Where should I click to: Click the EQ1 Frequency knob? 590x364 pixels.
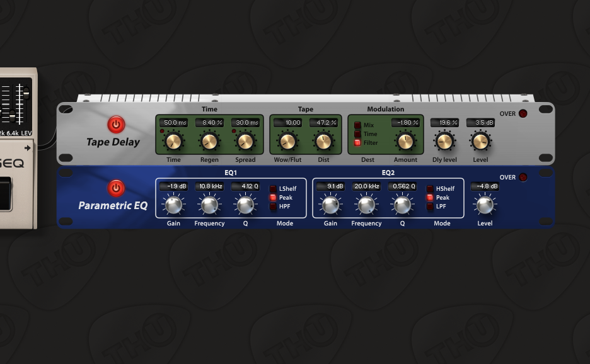[209, 205]
